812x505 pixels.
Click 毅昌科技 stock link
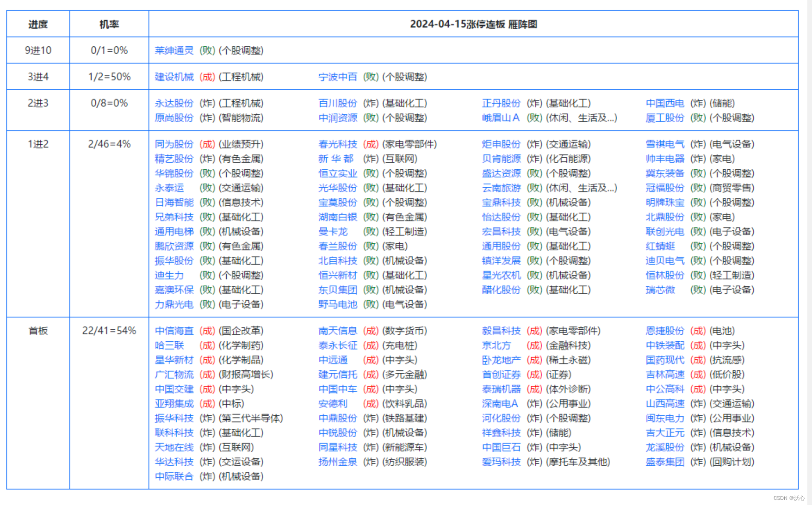pos(501,331)
